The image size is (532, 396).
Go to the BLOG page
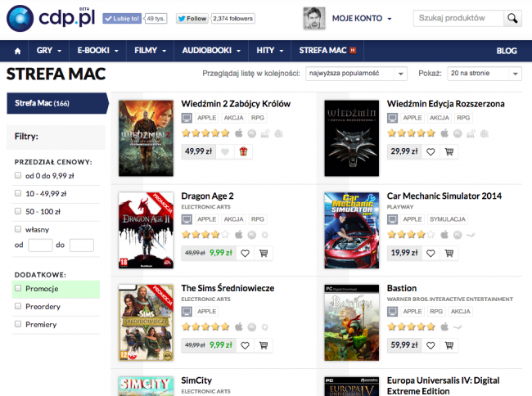tap(507, 51)
